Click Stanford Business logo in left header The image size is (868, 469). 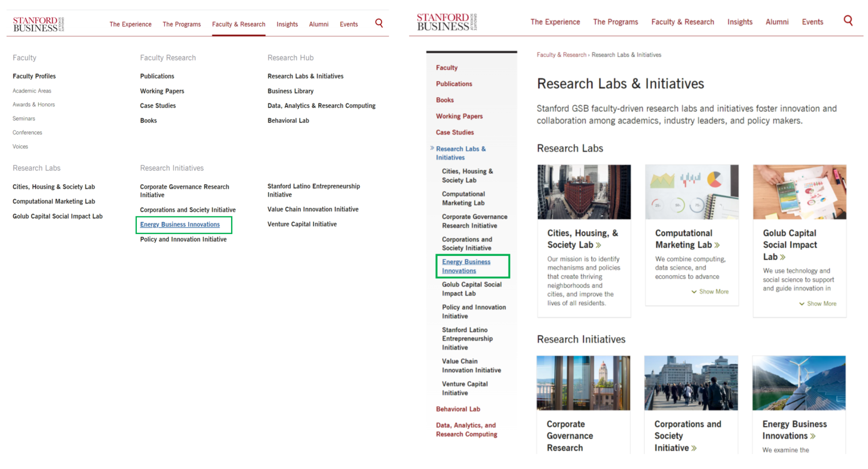(x=39, y=24)
